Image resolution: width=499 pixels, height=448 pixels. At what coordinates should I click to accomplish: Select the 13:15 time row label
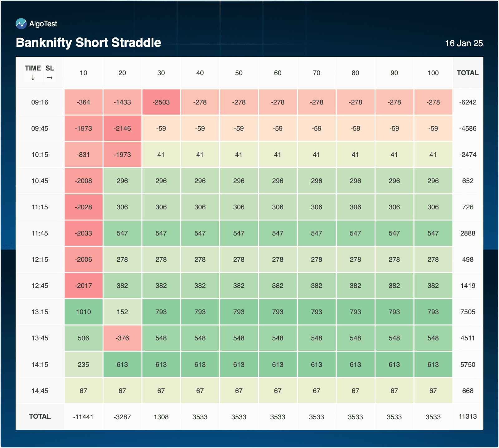tap(40, 312)
